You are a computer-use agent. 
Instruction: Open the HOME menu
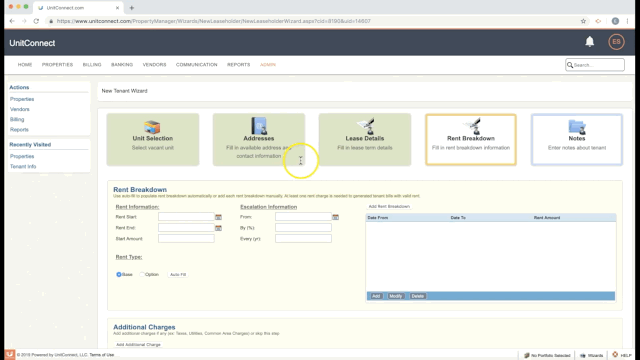25,65
